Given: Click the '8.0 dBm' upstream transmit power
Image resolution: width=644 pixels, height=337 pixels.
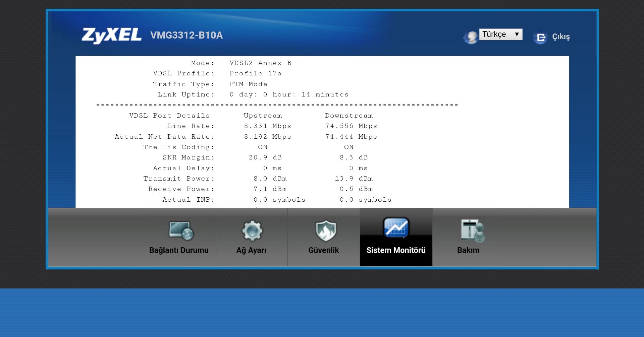Looking at the screenshot, I should pyautogui.click(x=270, y=179).
